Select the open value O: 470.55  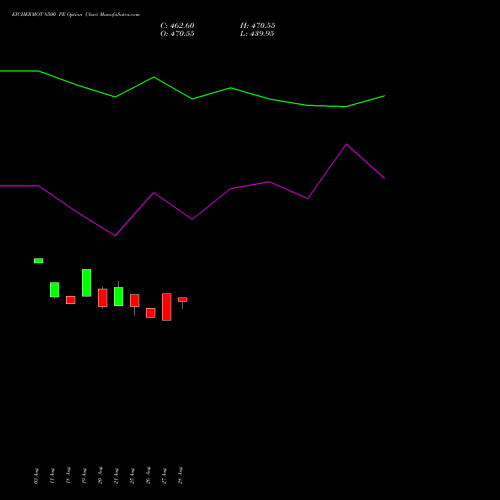pyautogui.click(x=177, y=34)
